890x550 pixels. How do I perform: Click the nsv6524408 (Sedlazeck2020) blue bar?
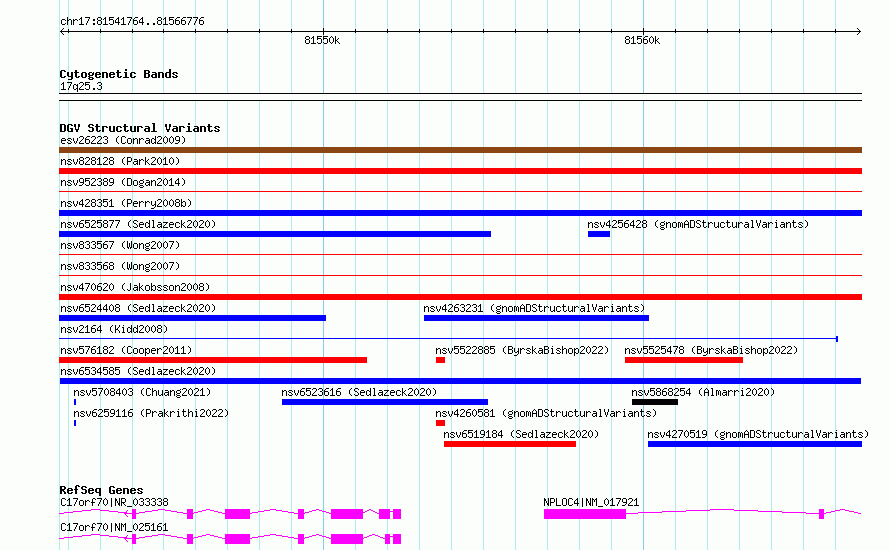tap(192, 318)
